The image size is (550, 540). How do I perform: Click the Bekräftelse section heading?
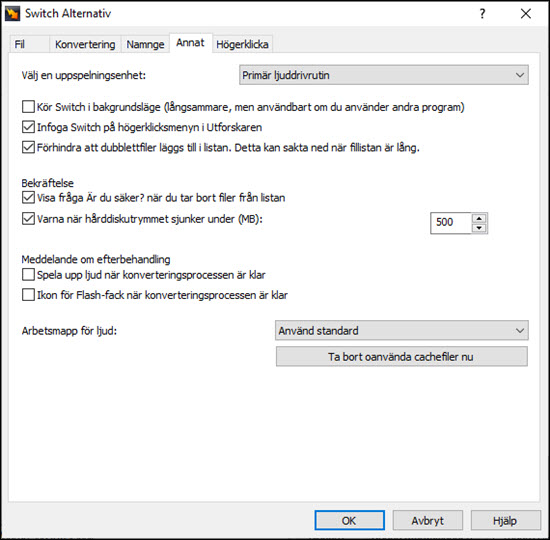pyautogui.click(x=47, y=183)
